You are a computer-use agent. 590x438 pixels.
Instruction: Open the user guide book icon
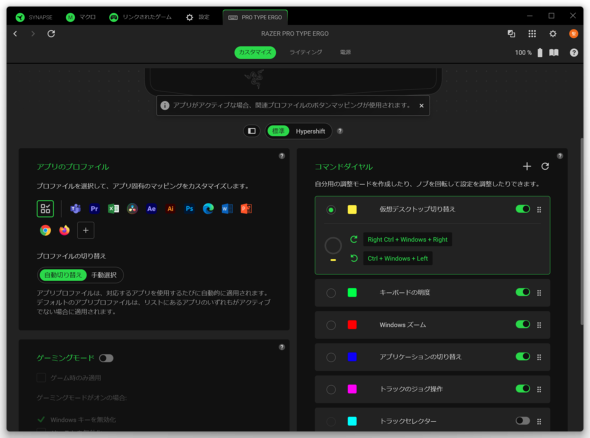pyautogui.click(x=554, y=53)
